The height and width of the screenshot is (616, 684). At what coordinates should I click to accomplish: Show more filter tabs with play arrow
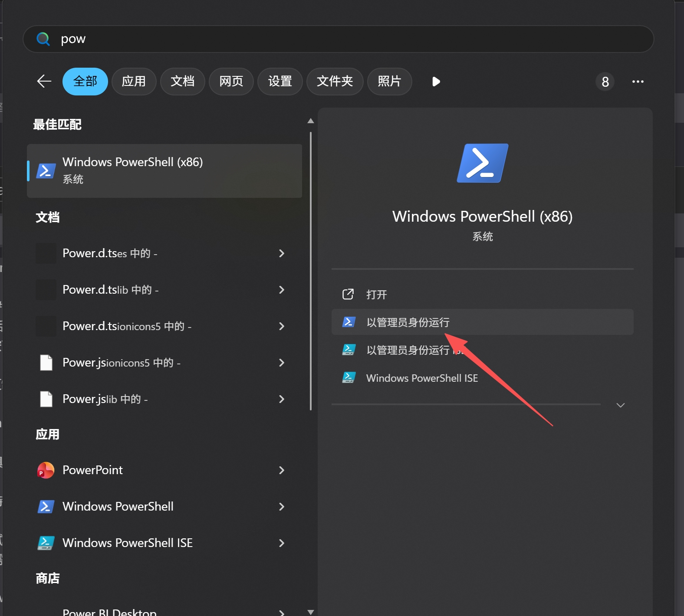[436, 82]
